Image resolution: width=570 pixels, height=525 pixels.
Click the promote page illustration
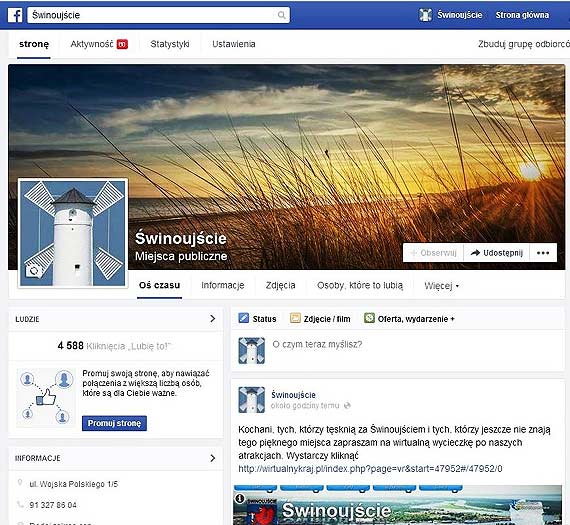pyautogui.click(x=46, y=397)
